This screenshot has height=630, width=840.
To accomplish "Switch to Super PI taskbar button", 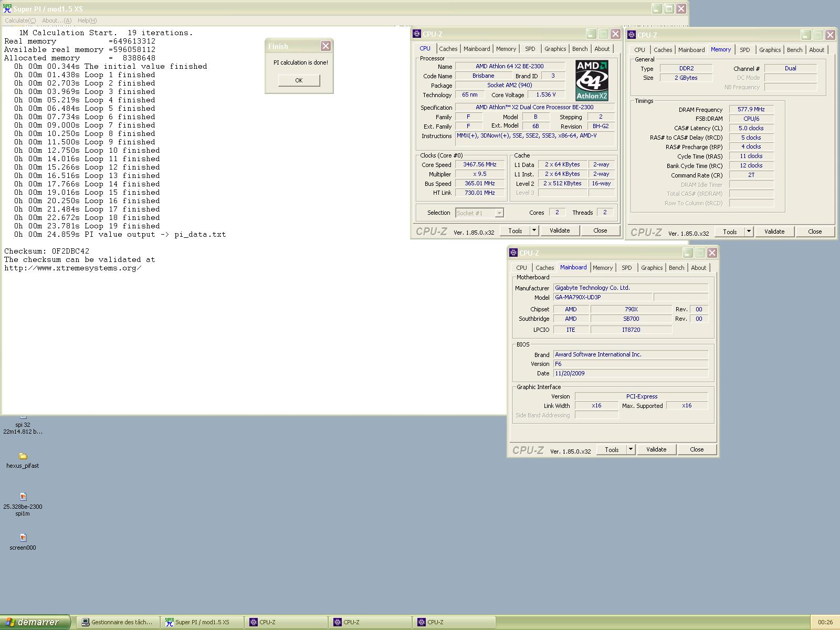I will [202, 622].
